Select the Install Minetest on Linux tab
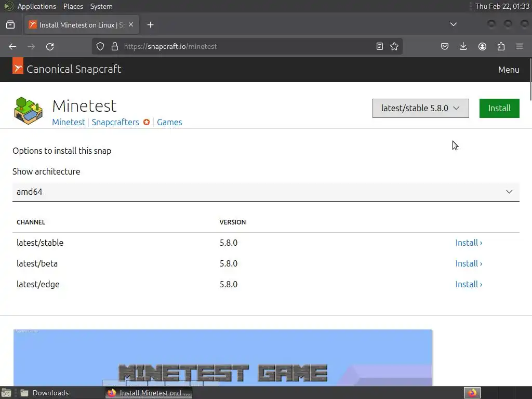 82,25
